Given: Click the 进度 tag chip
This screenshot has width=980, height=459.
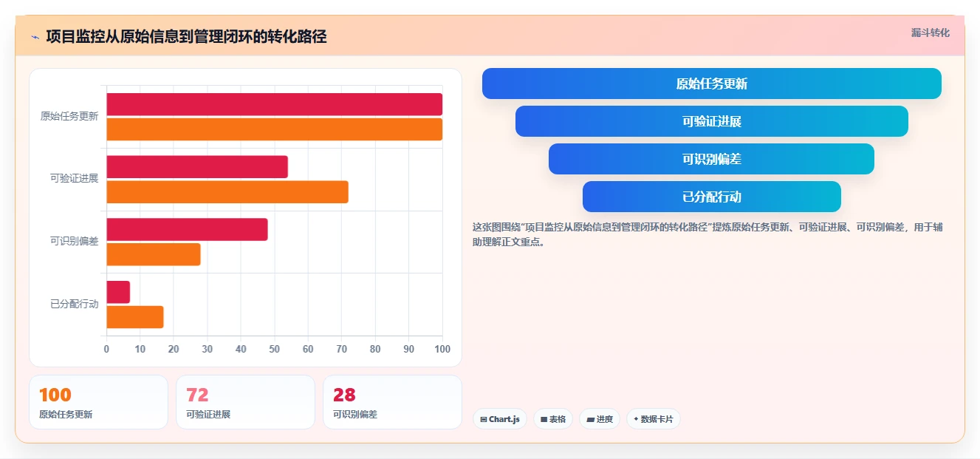Looking at the screenshot, I should coord(600,419).
